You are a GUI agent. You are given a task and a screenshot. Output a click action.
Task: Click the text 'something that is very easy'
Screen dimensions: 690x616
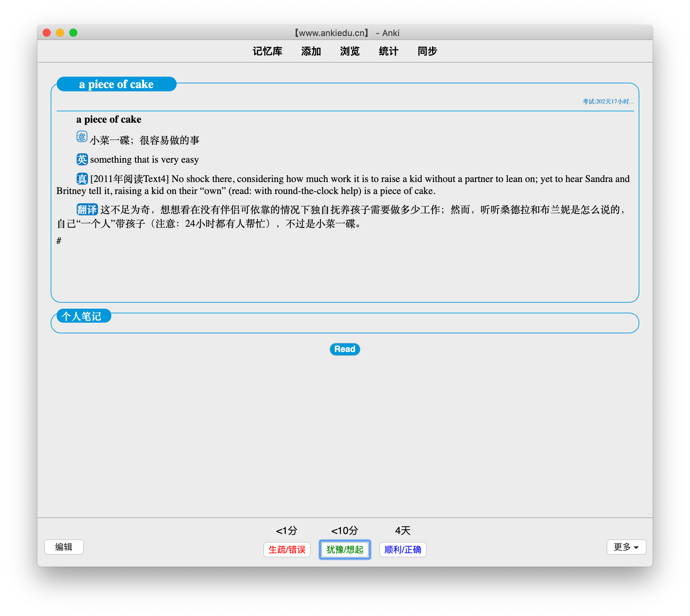click(144, 159)
